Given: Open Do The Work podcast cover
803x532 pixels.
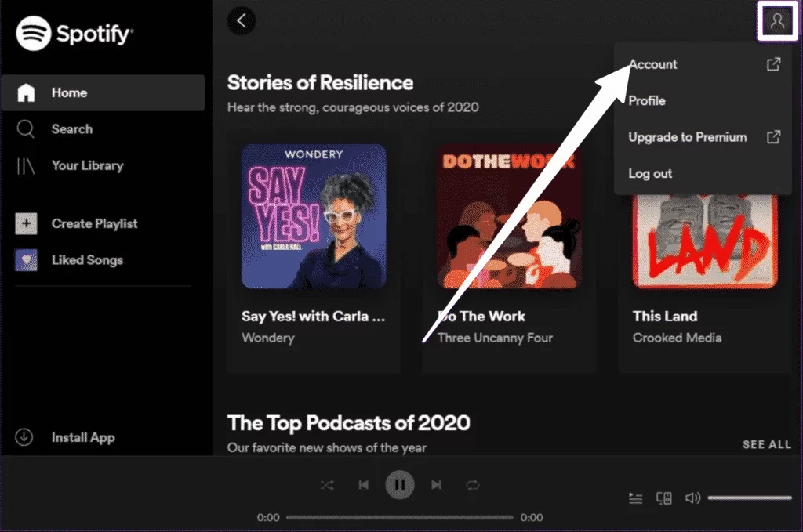Looking at the screenshot, I should coord(510,216).
